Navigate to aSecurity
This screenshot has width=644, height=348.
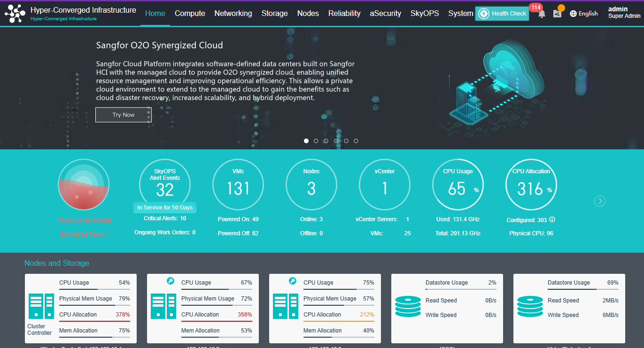tap(386, 14)
